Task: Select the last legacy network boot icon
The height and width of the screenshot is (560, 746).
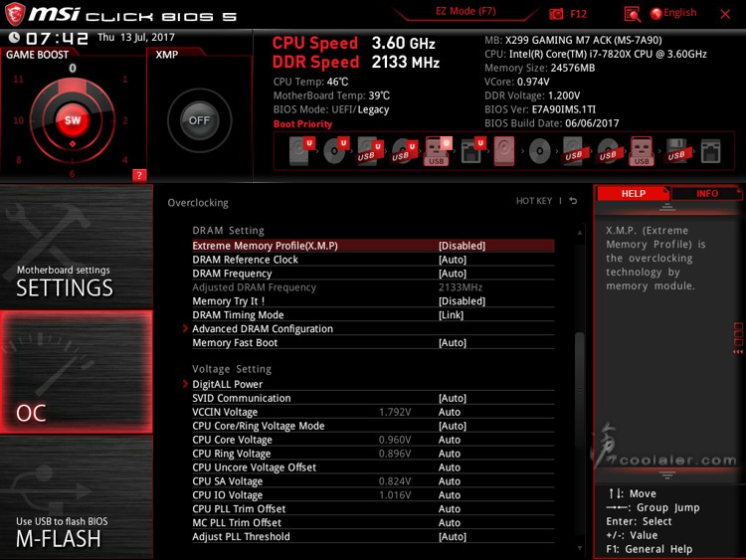Action: (711, 151)
